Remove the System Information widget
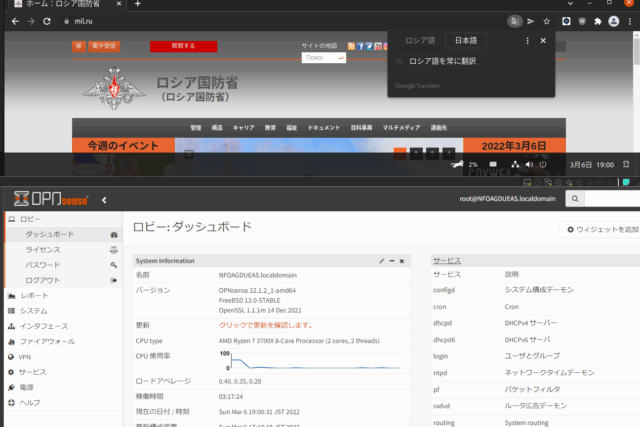The height and width of the screenshot is (427, 640). 402,261
